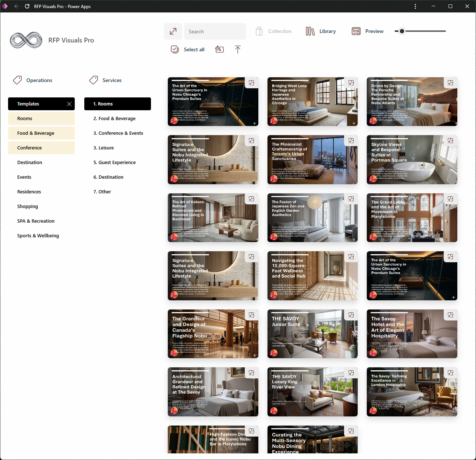Click the Operations tag icon
Image resolution: width=476 pixels, height=460 pixels.
pos(17,80)
